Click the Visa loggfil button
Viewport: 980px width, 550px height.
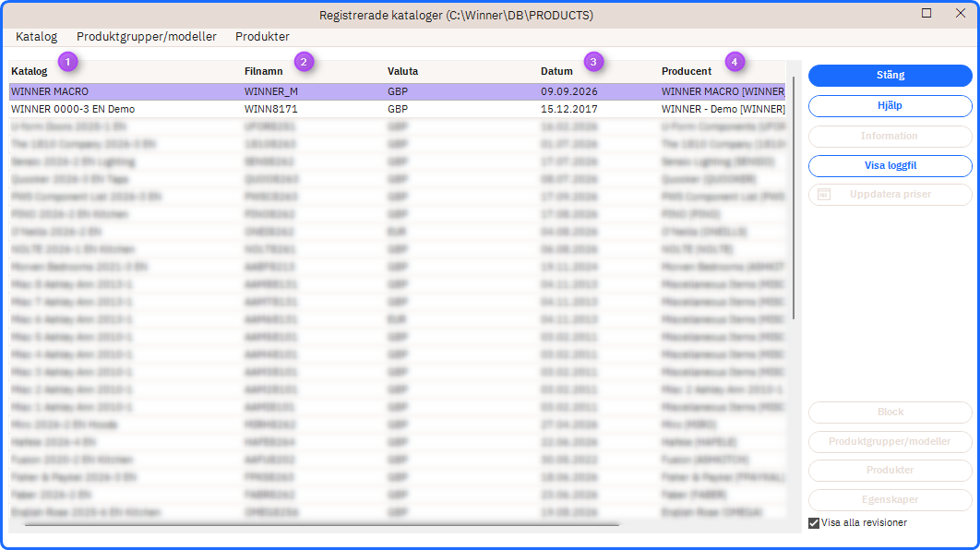tap(890, 165)
